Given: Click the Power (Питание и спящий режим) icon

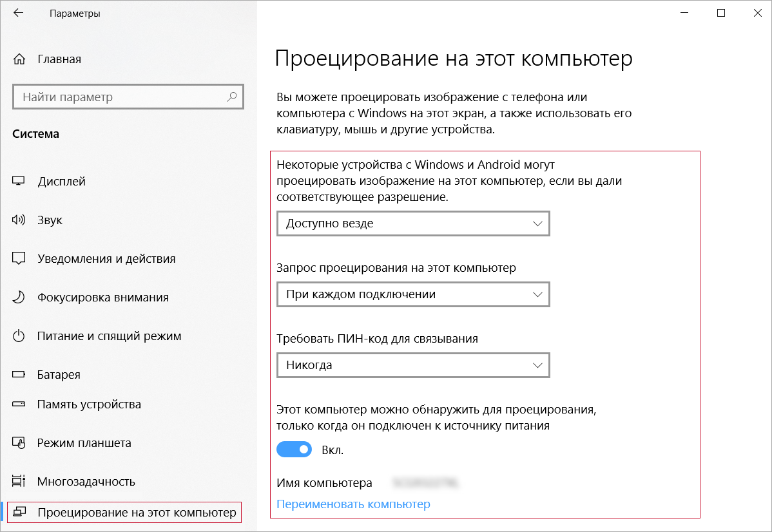Looking at the screenshot, I should coord(19,336).
